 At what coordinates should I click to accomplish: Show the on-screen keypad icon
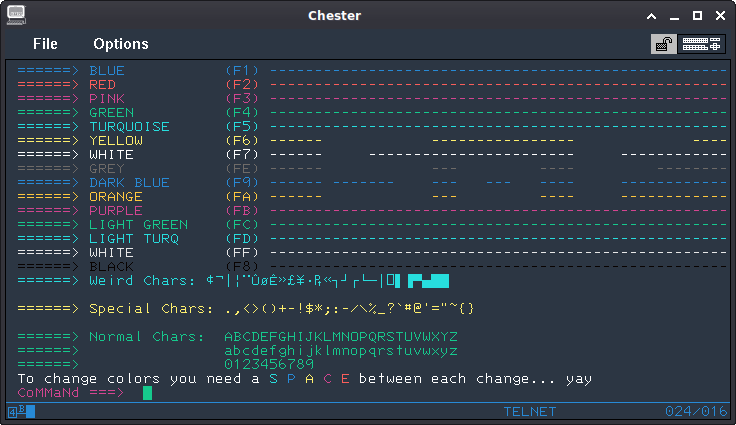coord(701,44)
